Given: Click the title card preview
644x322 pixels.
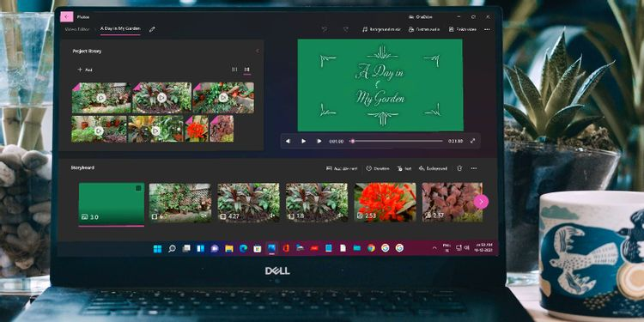Looking at the screenshot, I should pyautogui.click(x=380, y=85).
